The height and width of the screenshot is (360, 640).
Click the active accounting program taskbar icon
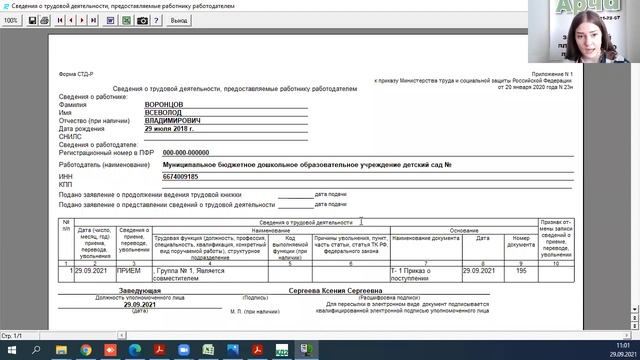point(306,350)
